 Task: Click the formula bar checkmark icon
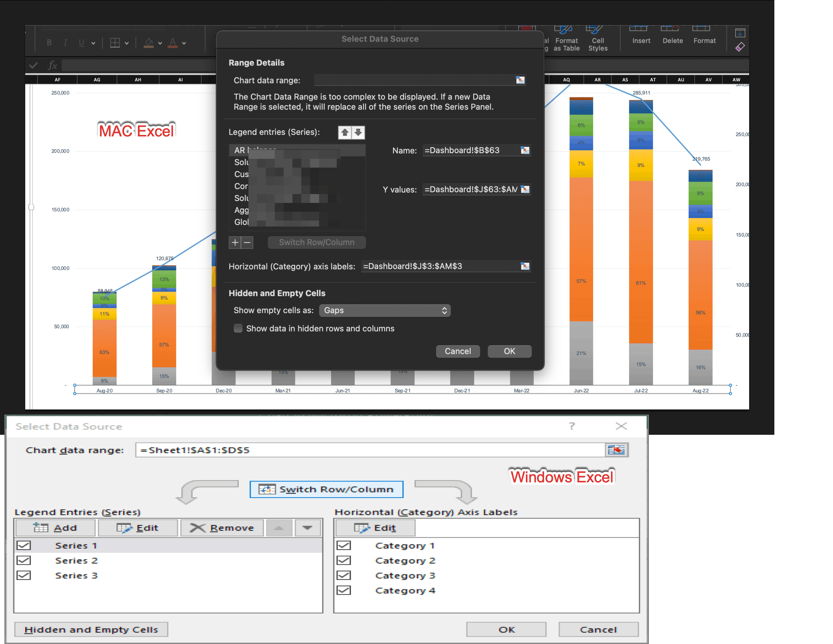(x=33, y=66)
